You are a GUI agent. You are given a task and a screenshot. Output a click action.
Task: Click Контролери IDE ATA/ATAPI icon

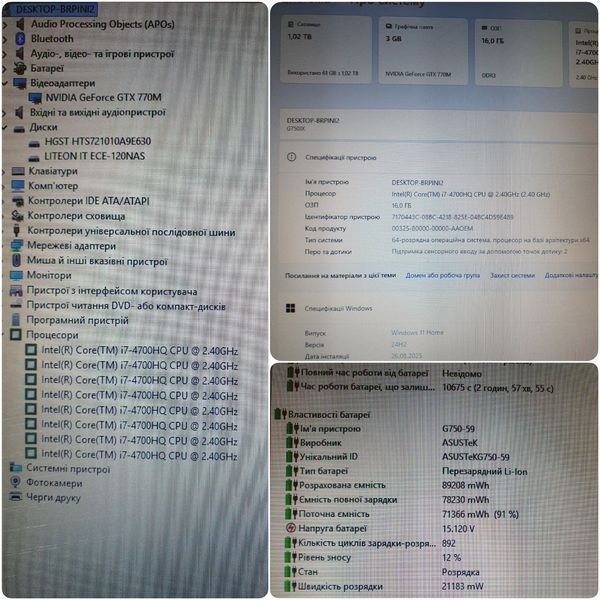pos(18,201)
